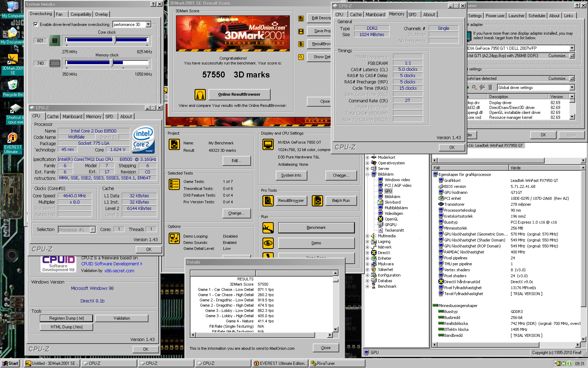This screenshot has width=588, height=368.
Task: Select the EVEREST Ultimate desktop icon
Action: point(13,144)
